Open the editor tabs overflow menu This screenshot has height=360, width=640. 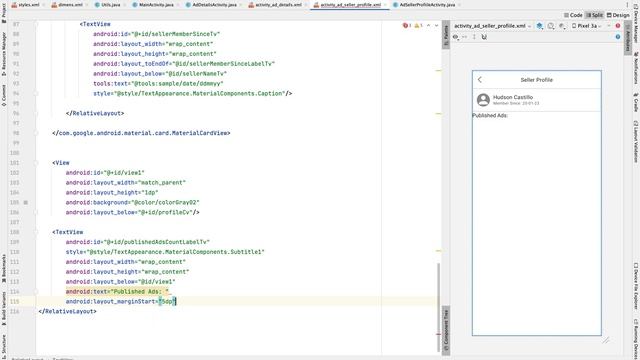627,5
